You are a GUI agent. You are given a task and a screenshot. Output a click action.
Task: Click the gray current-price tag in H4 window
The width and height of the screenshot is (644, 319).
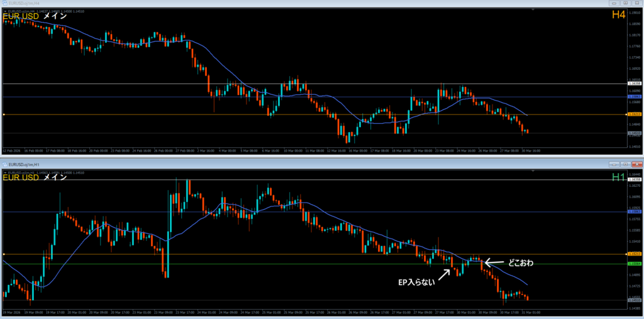pos(635,133)
